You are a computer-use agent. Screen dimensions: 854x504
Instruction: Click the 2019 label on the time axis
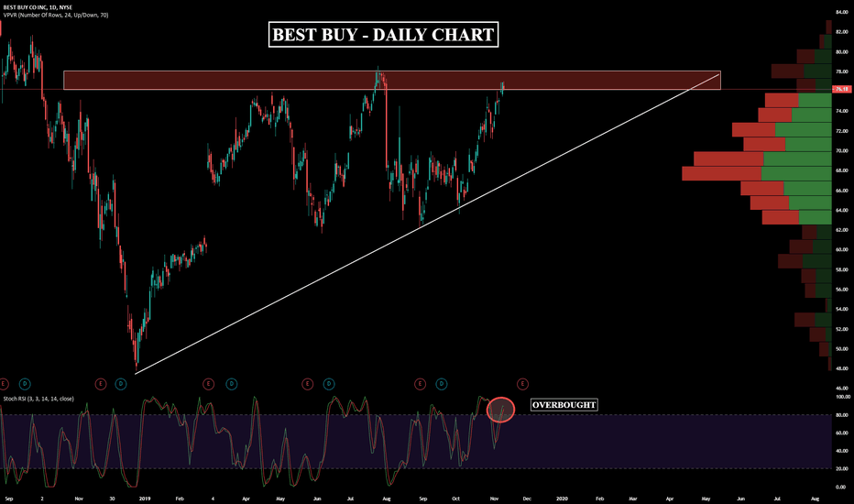(x=145, y=499)
